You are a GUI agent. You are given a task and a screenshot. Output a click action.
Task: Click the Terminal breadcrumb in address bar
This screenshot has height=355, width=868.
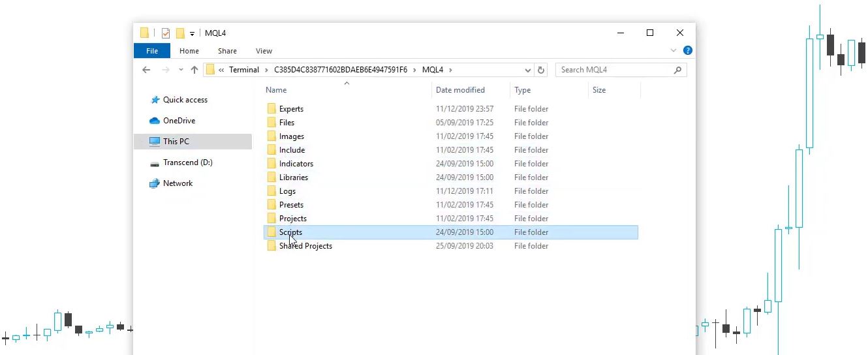pyautogui.click(x=243, y=70)
